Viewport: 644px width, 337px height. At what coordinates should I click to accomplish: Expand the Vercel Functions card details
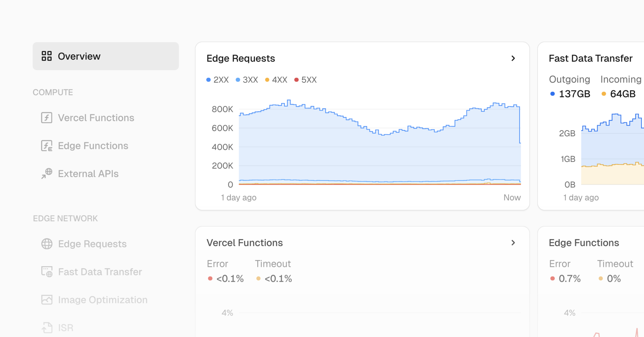coord(513,243)
